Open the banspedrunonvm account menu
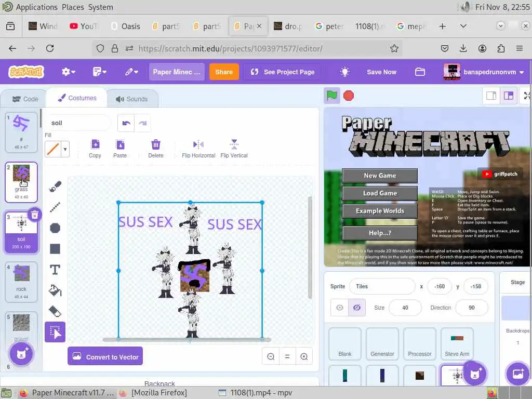 (x=485, y=72)
